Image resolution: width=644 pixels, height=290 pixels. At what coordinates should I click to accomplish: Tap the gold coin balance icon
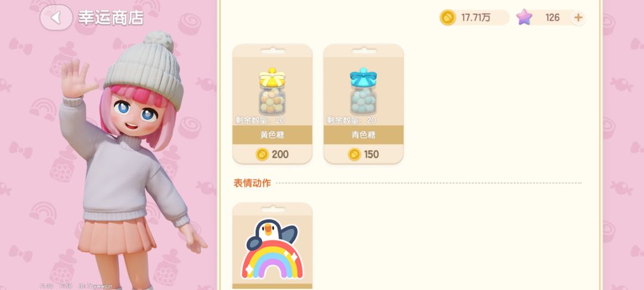[448, 18]
